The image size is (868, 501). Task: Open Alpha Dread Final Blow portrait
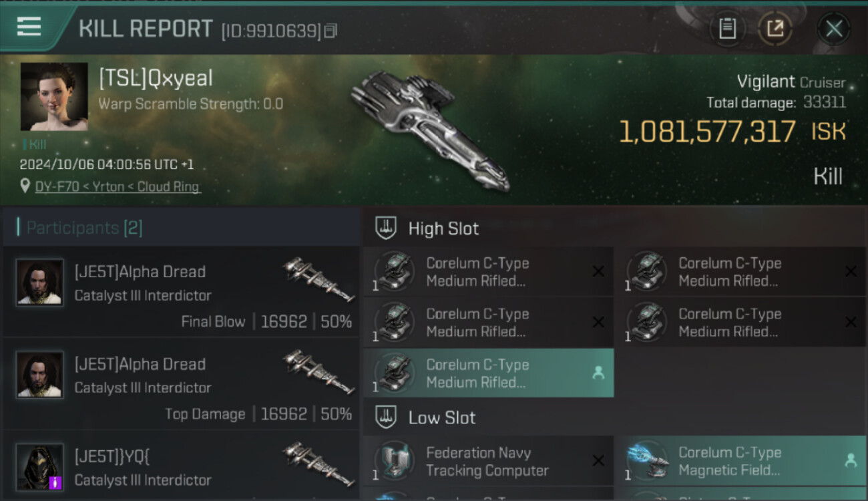[40, 283]
